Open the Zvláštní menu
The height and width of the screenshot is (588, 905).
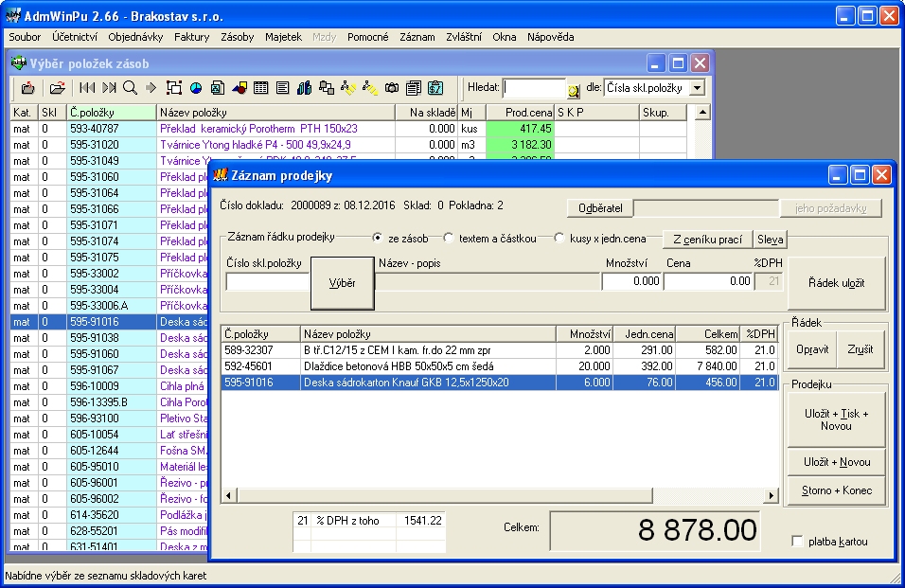(x=464, y=37)
